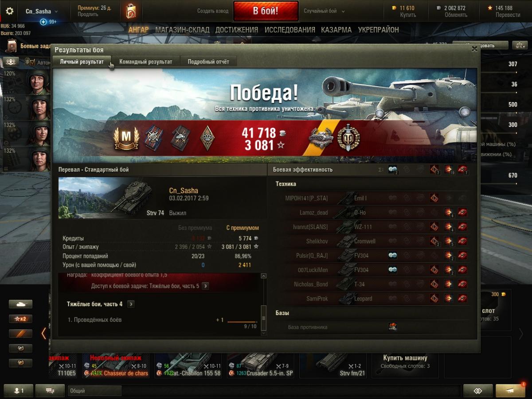
Task: Click the Общий chat input field
Action: [x=94, y=391]
